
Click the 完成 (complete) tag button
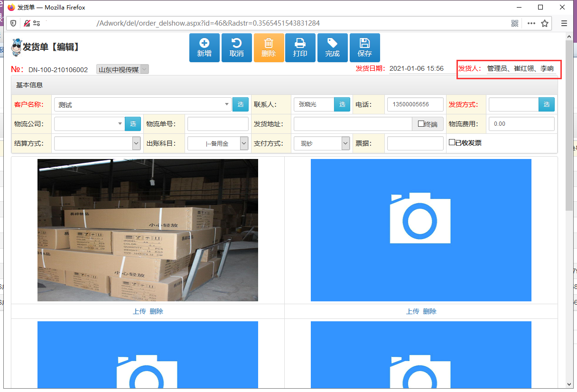tap(333, 47)
